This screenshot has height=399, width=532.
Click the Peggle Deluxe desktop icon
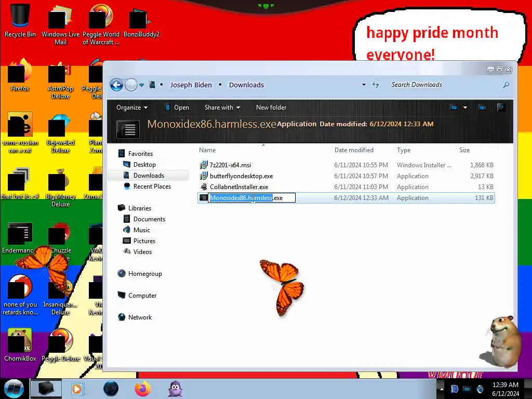pos(61,344)
